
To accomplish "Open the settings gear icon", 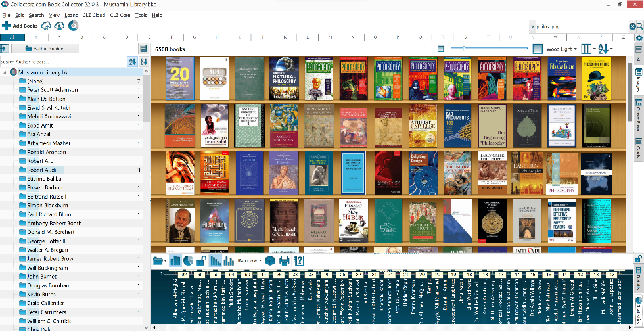I will point(639,38).
